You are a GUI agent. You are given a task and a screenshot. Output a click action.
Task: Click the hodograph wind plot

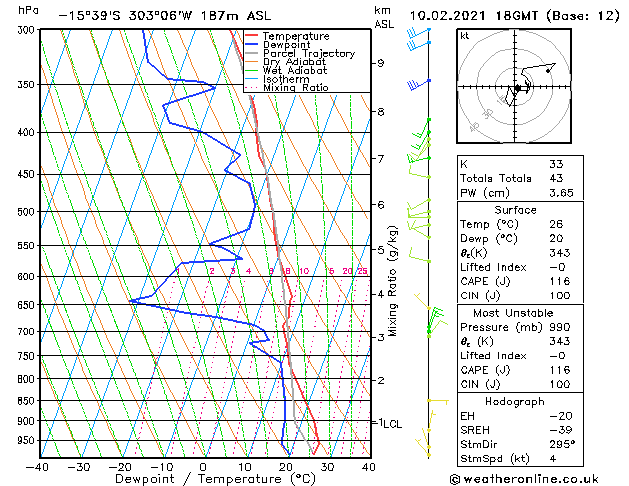click(514, 86)
